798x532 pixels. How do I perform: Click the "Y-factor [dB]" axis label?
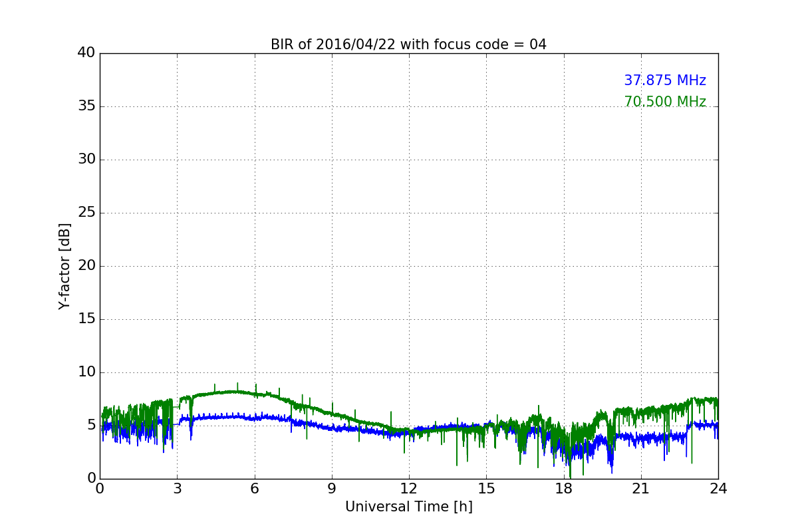pos(65,266)
